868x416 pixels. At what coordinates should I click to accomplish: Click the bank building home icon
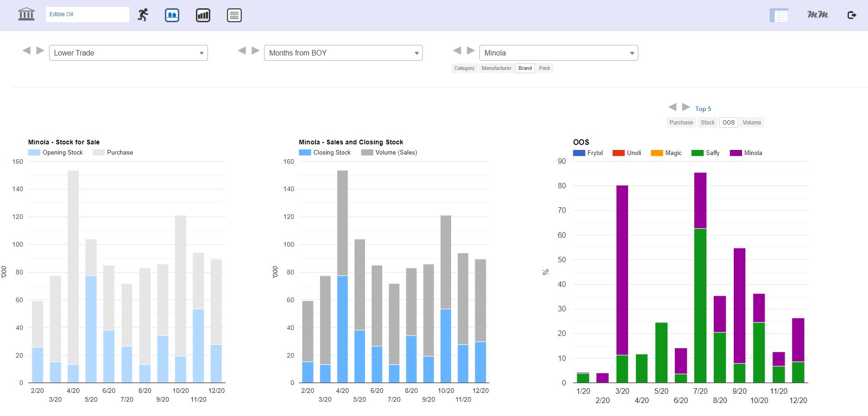[x=26, y=14]
